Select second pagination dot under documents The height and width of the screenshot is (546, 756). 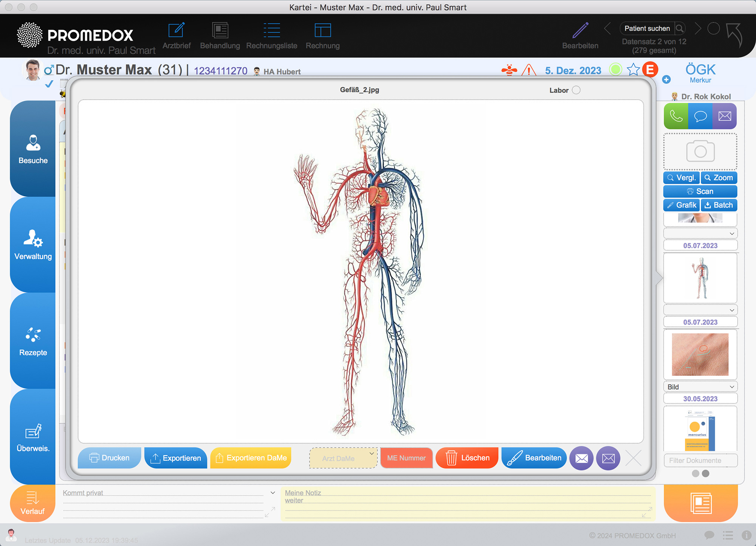[x=705, y=473]
